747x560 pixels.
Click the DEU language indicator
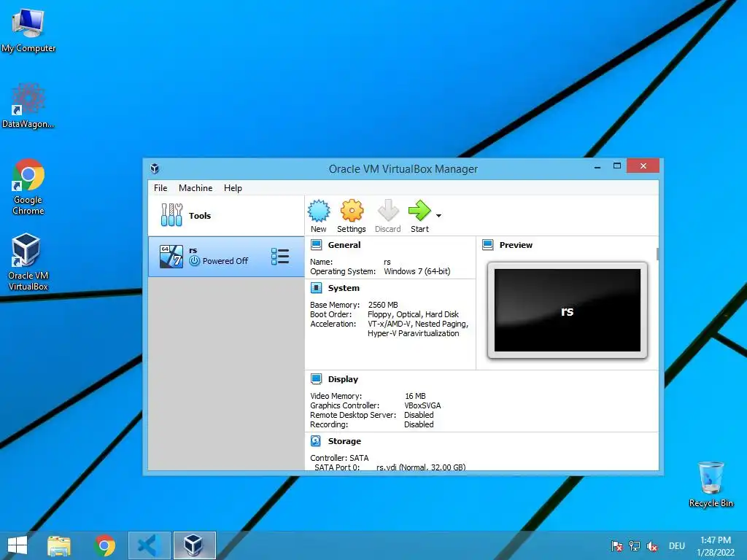pyautogui.click(x=676, y=546)
